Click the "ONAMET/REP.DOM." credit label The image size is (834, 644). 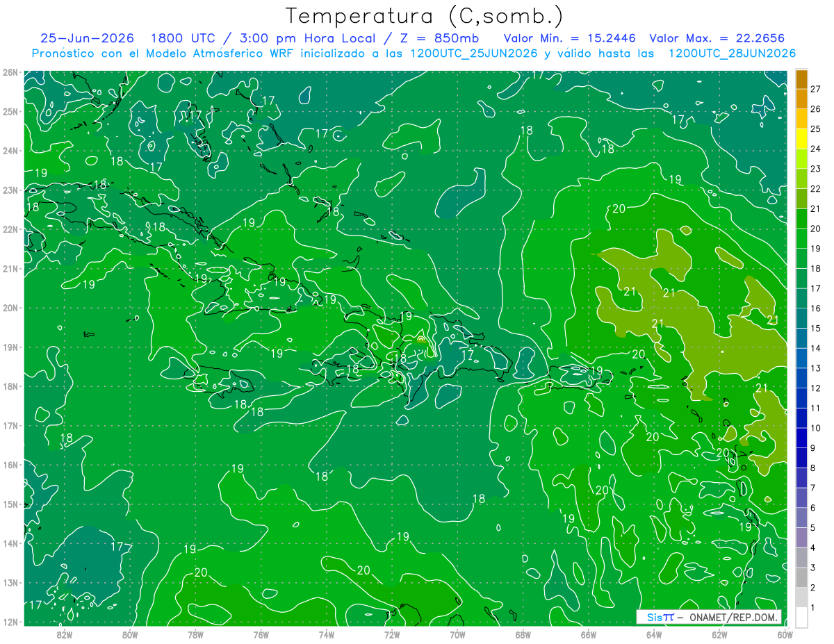coord(732,617)
